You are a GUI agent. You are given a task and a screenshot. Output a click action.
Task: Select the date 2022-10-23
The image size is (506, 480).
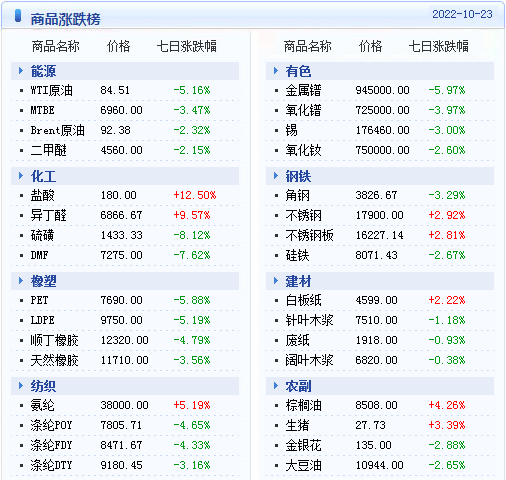tap(462, 14)
